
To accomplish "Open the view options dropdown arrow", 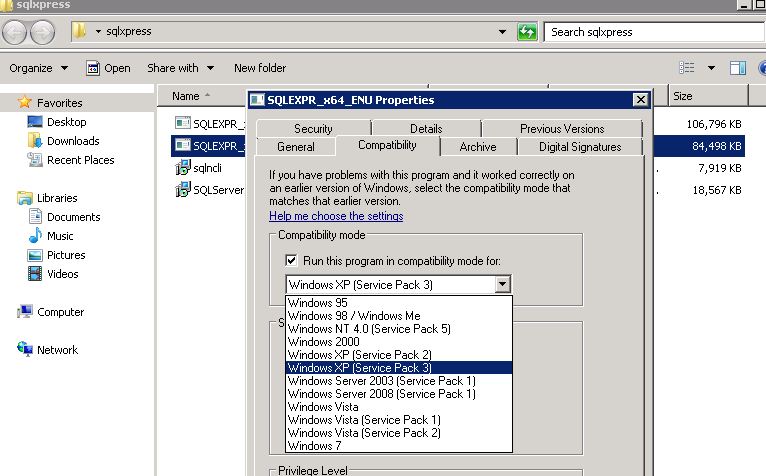I will click(711, 68).
